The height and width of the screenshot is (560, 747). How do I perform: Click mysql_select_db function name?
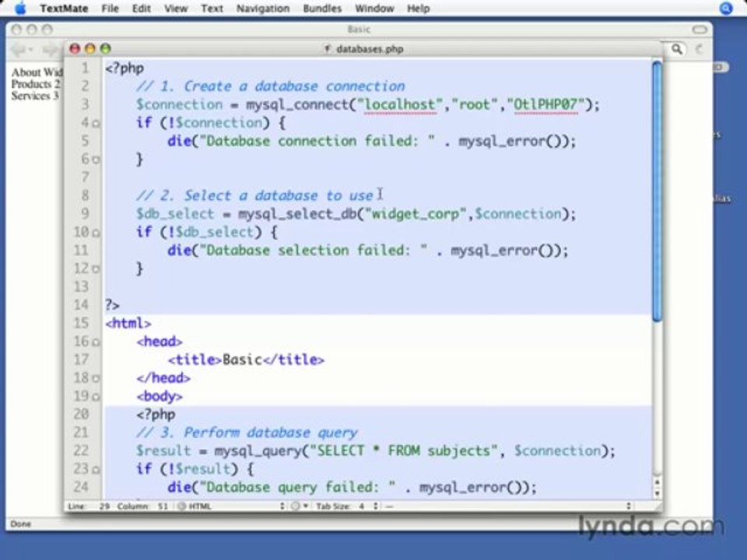tap(296, 214)
